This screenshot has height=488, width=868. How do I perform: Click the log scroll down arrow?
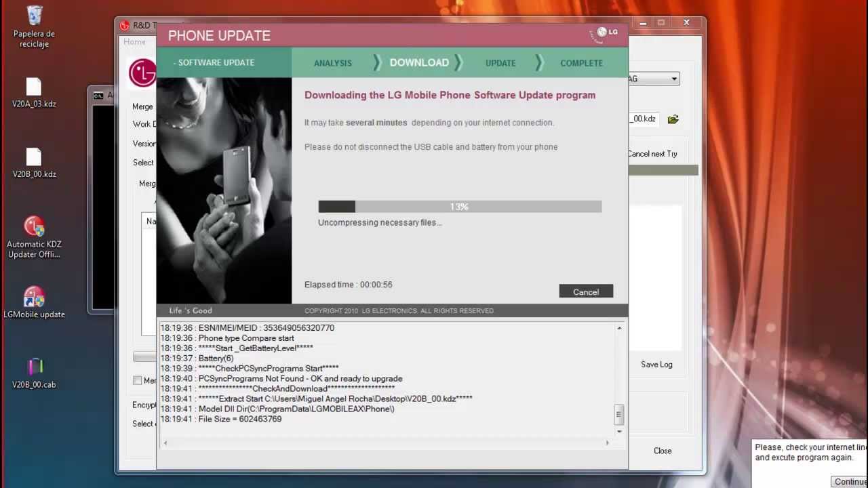[x=619, y=431]
